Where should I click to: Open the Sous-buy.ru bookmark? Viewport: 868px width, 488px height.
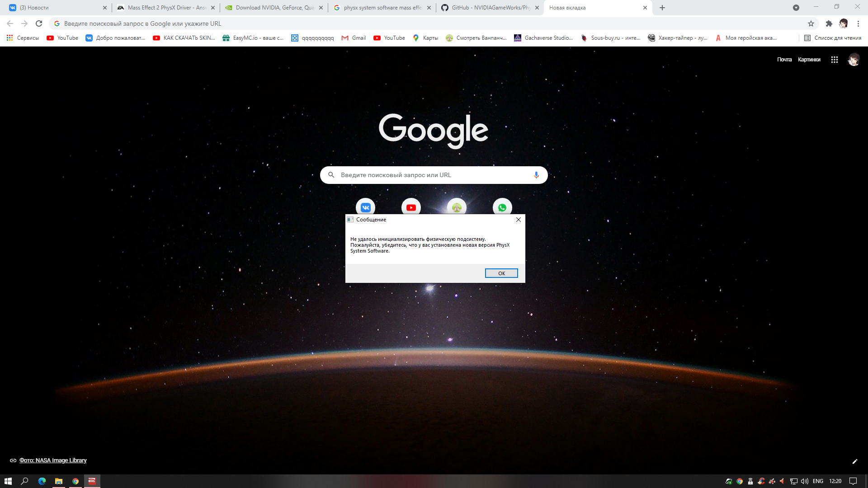pyautogui.click(x=611, y=38)
